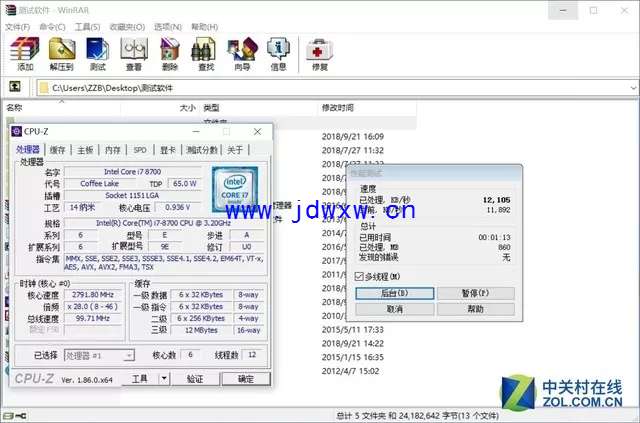Click the Cancel (取消) button in the benchmark dialog
Screen dimensions: 640x423
(x=395, y=309)
